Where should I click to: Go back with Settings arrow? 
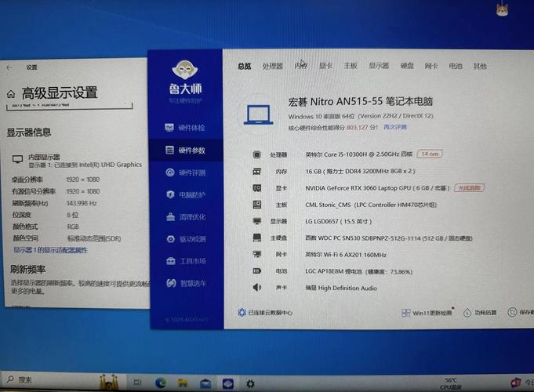9,67
